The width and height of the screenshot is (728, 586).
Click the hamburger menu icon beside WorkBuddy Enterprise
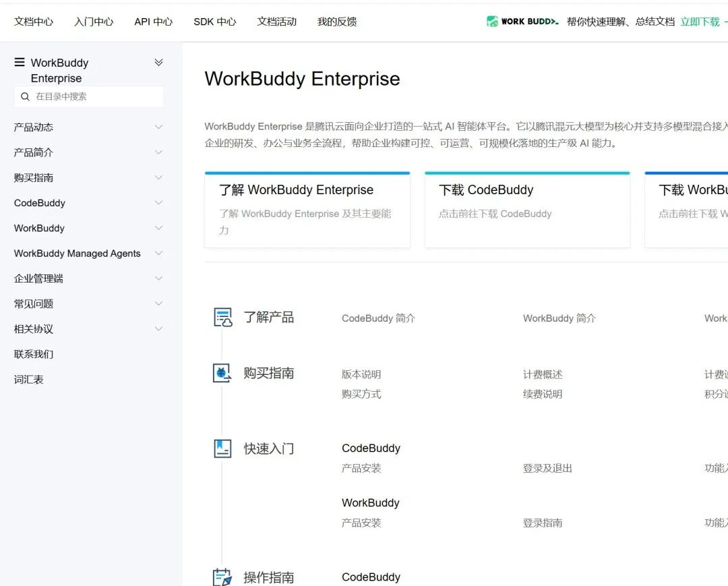click(20, 62)
